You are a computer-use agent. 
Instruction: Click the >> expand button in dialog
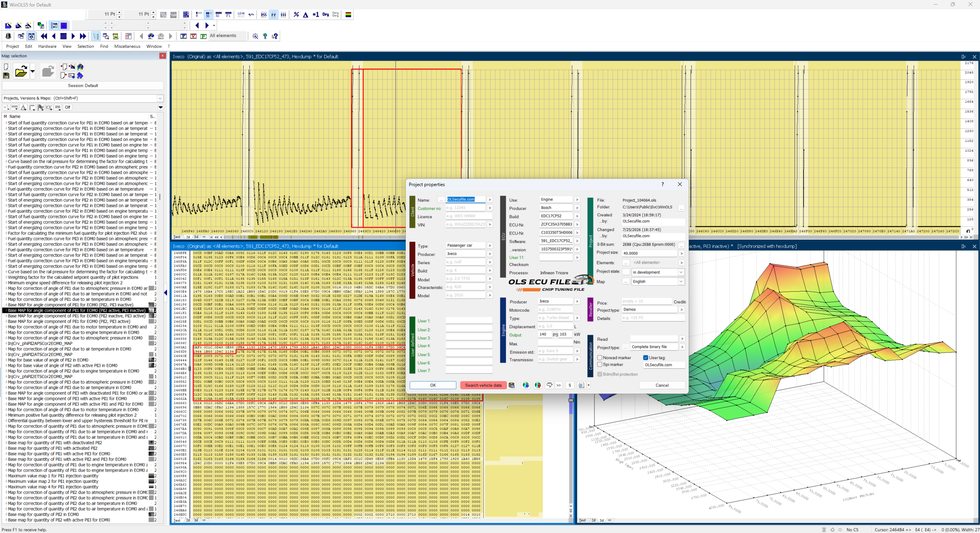click(559, 385)
